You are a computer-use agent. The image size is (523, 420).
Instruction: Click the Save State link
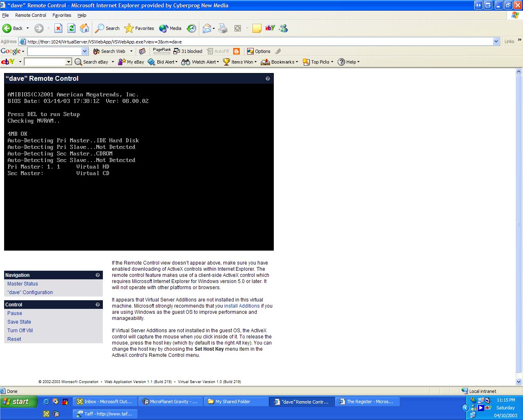click(19, 322)
